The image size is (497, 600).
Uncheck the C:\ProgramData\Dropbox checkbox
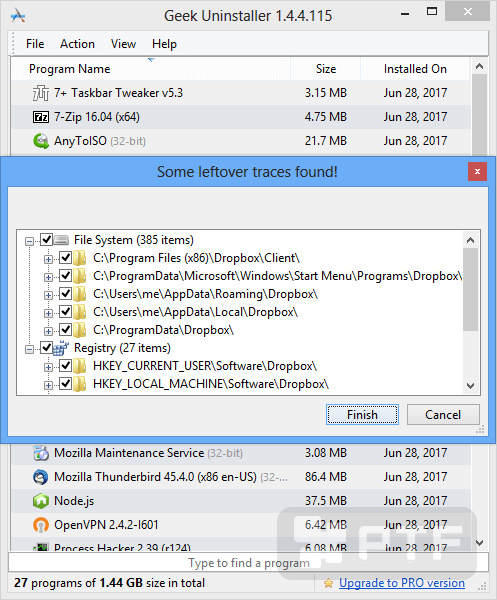point(65,330)
